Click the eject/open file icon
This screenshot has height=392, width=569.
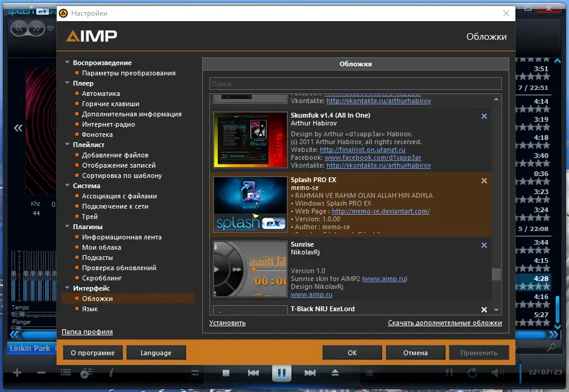pos(335,373)
